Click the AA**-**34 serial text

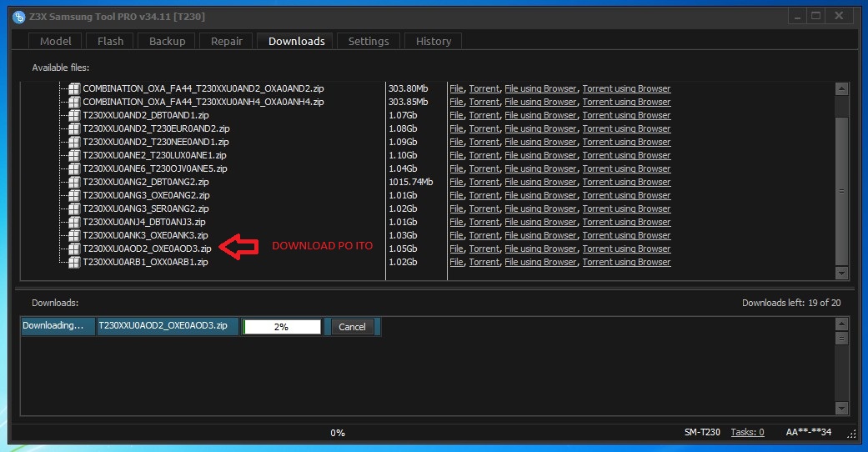click(x=808, y=432)
